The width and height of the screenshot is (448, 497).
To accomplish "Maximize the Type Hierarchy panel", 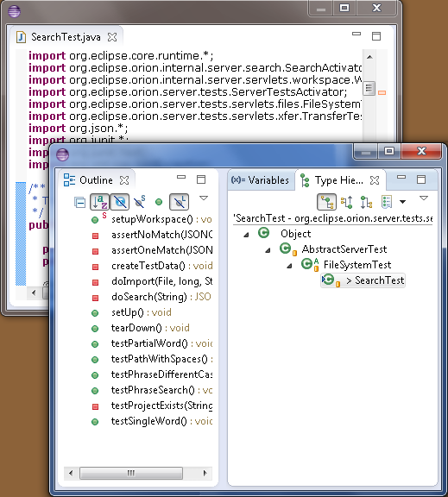I will (421, 179).
